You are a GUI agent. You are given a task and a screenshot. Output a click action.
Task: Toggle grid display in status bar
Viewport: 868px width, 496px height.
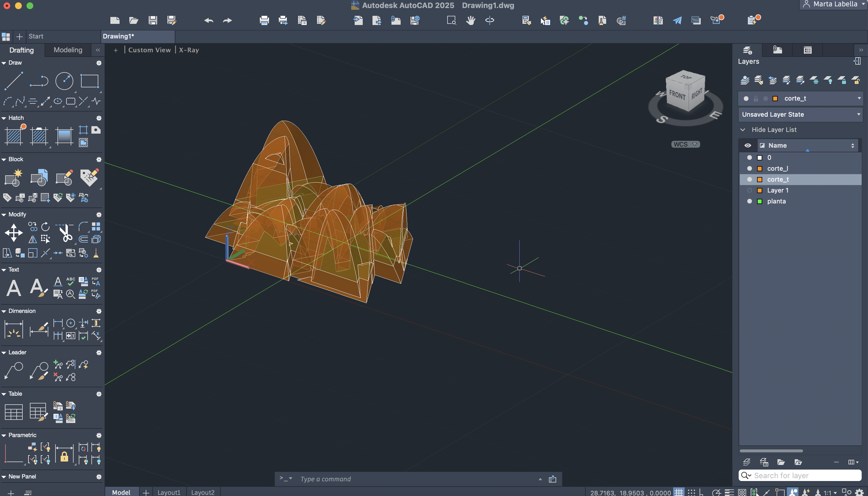[679, 492]
